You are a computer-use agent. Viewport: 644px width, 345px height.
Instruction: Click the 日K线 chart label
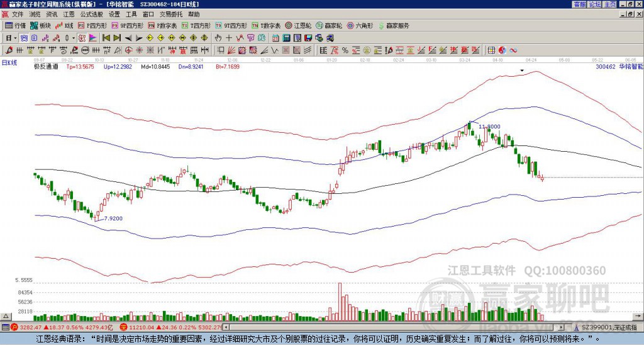click(x=9, y=63)
